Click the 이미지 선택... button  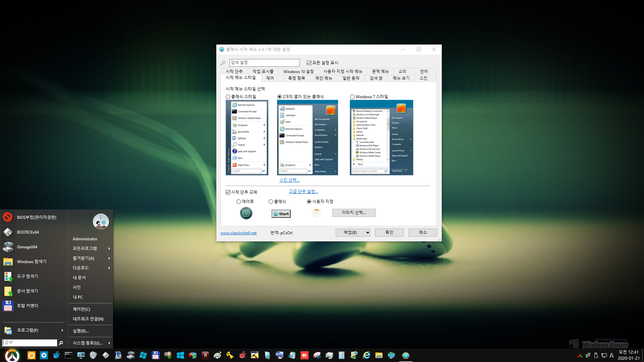tap(354, 213)
